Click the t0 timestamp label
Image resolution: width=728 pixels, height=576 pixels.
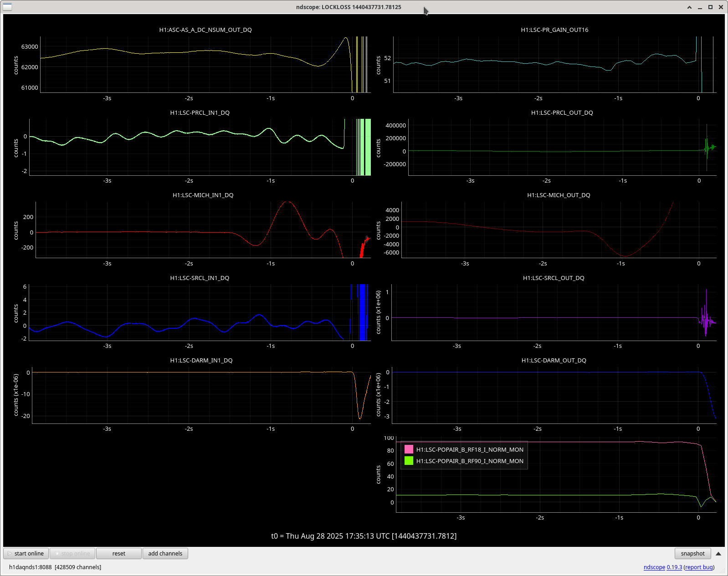tap(364, 536)
